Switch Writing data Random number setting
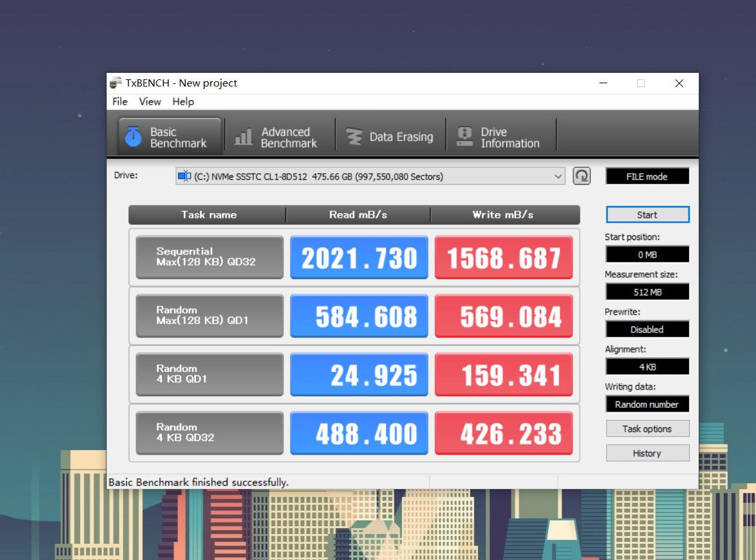The width and height of the screenshot is (756, 560). [647, 405]
